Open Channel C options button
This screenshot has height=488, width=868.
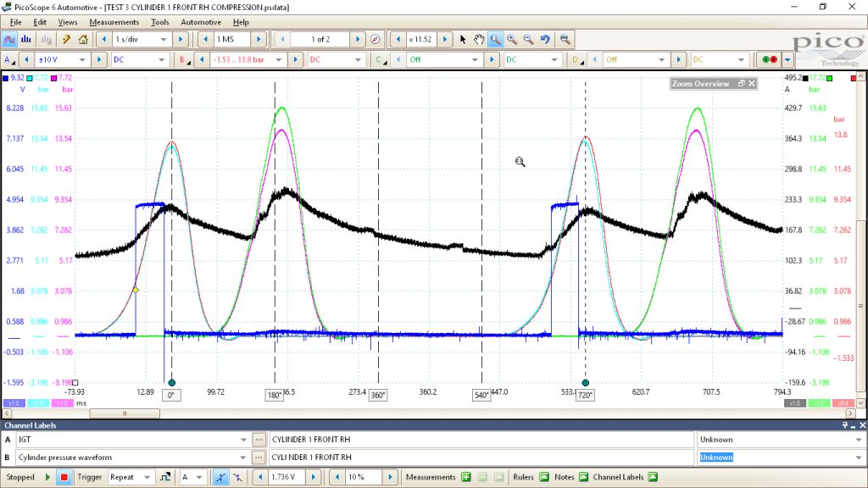point(381,60)
